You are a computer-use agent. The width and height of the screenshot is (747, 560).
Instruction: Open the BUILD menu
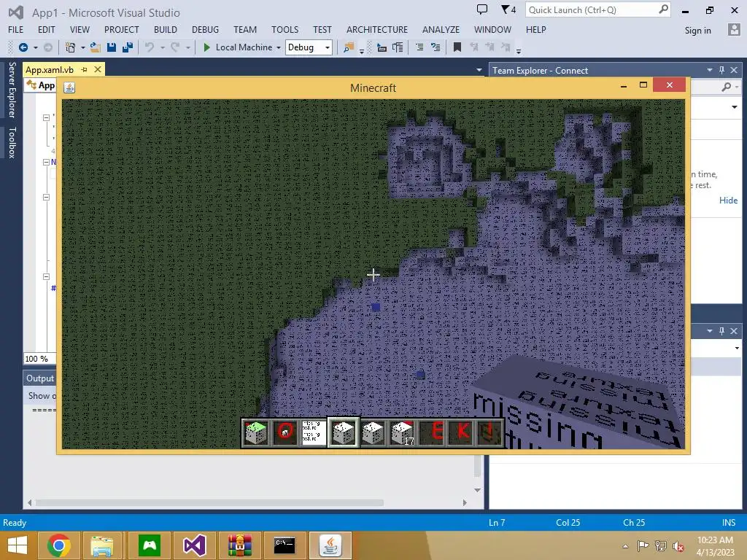pyautogui.click(x=166, y=29)
